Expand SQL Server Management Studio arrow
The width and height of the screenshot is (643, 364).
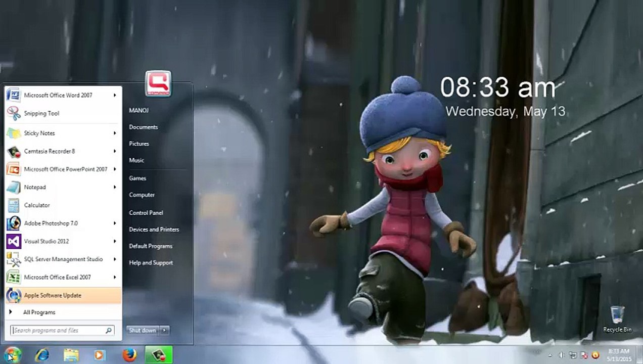(x=115, y=259)
